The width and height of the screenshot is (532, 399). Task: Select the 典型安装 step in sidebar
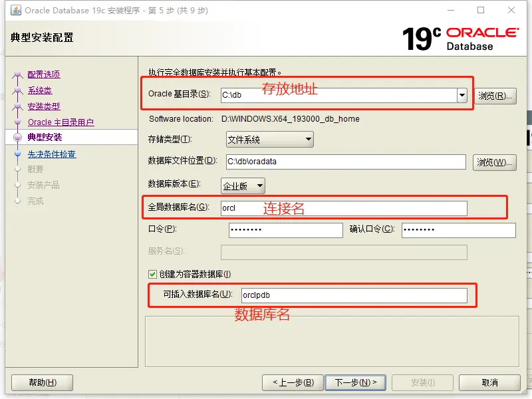[x=45, y=137]
